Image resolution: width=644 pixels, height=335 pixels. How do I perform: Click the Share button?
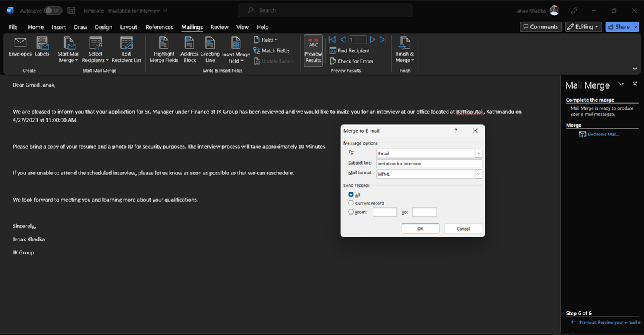click(x=619, y=26)
